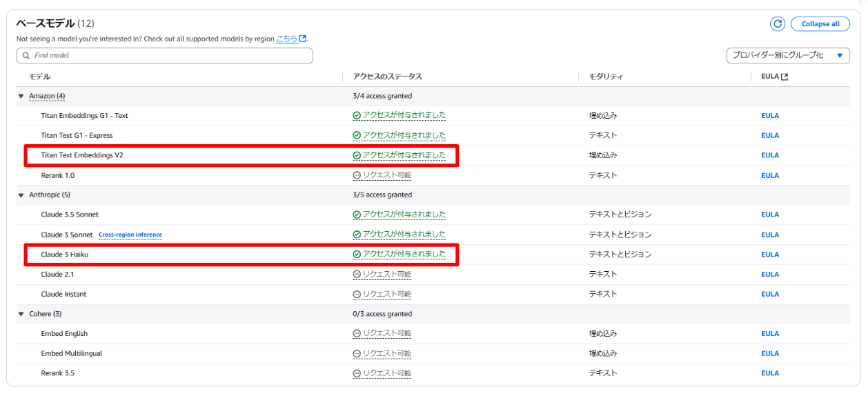
Task: Click the Find model search field
Action: (x=164, y=55)
